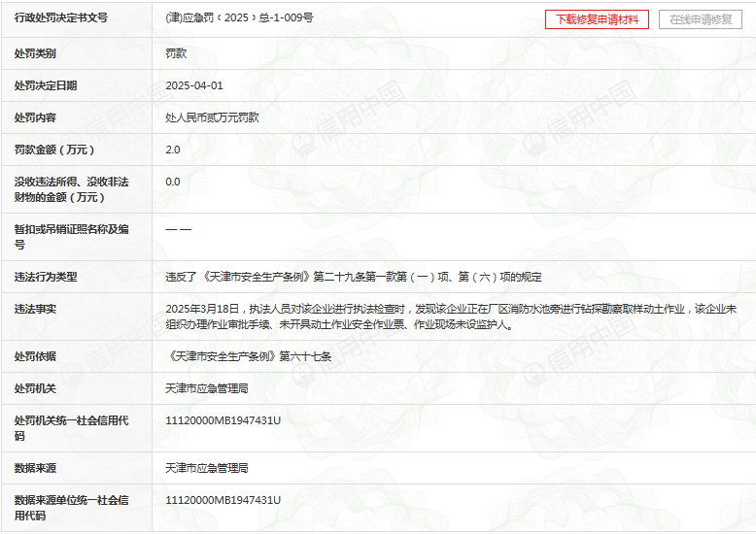The image size is (756, 534).
Task: Click the fine amount value 2.0
Action: (173, 150)
